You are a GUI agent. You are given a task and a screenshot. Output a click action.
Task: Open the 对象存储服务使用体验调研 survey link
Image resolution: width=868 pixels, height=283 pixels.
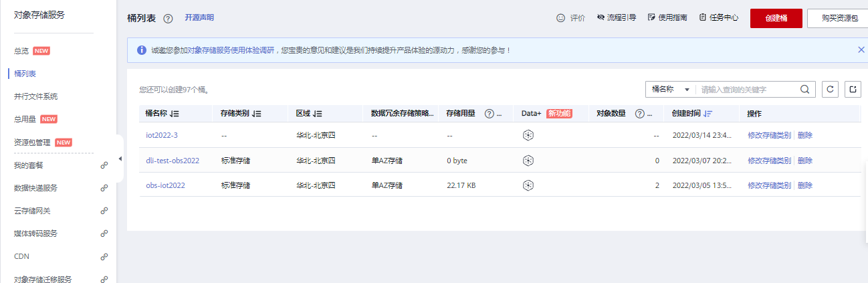point(231,50)
